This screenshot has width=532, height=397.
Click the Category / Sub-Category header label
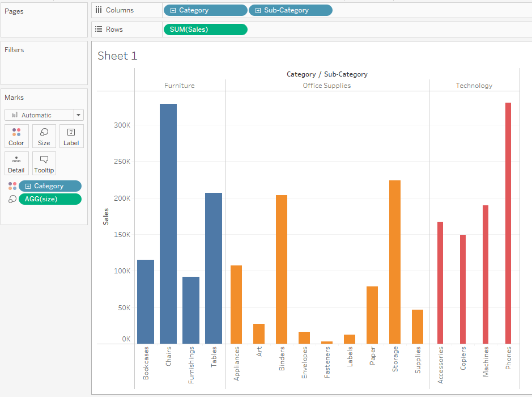327,74
